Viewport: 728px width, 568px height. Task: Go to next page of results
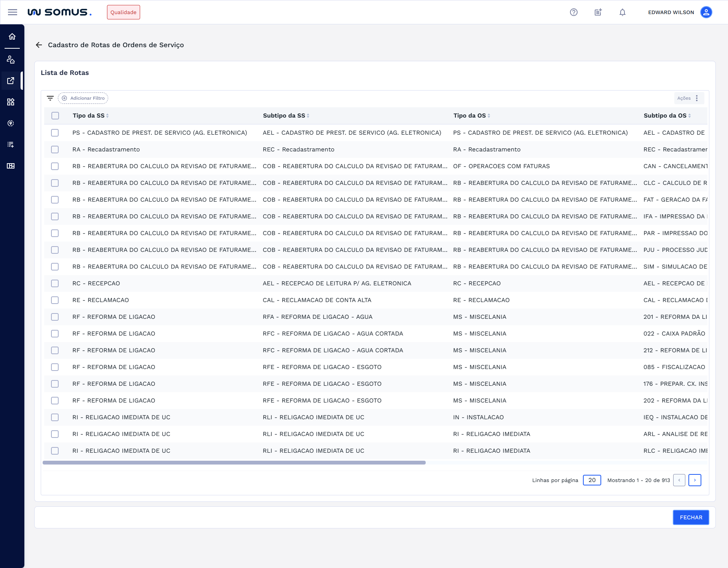tap(694, 480)
